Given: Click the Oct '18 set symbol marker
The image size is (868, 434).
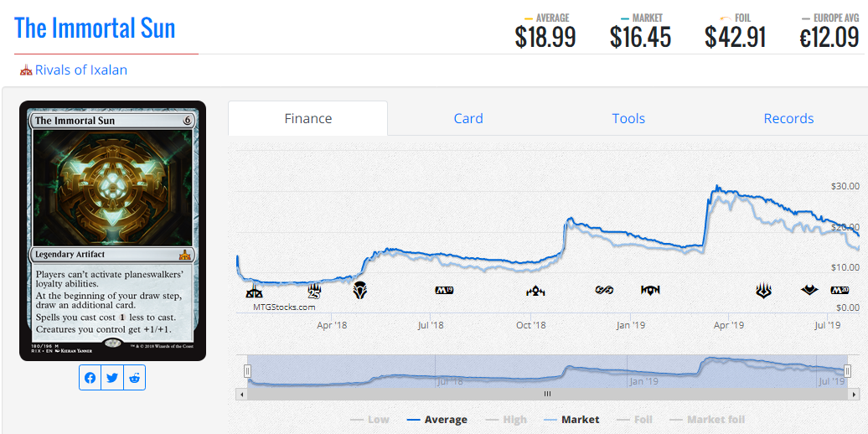Looking at the screenshot, I should tap(536, 290).
